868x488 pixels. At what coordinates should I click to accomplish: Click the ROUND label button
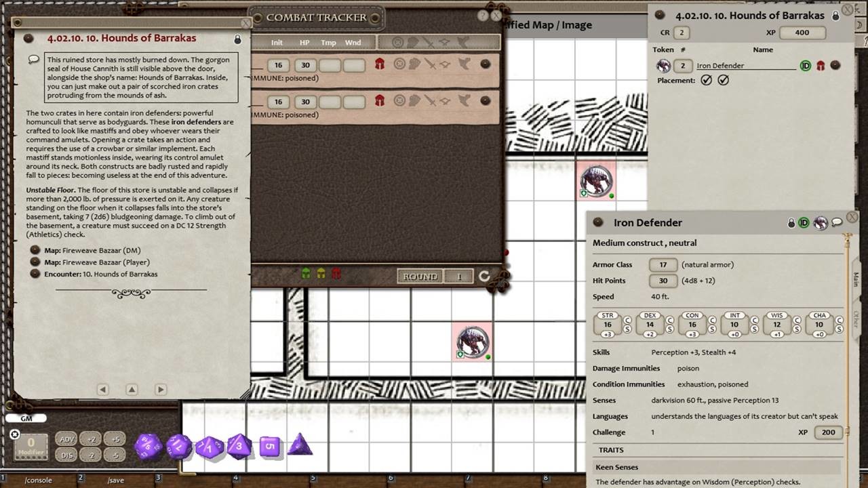[420, 277]
